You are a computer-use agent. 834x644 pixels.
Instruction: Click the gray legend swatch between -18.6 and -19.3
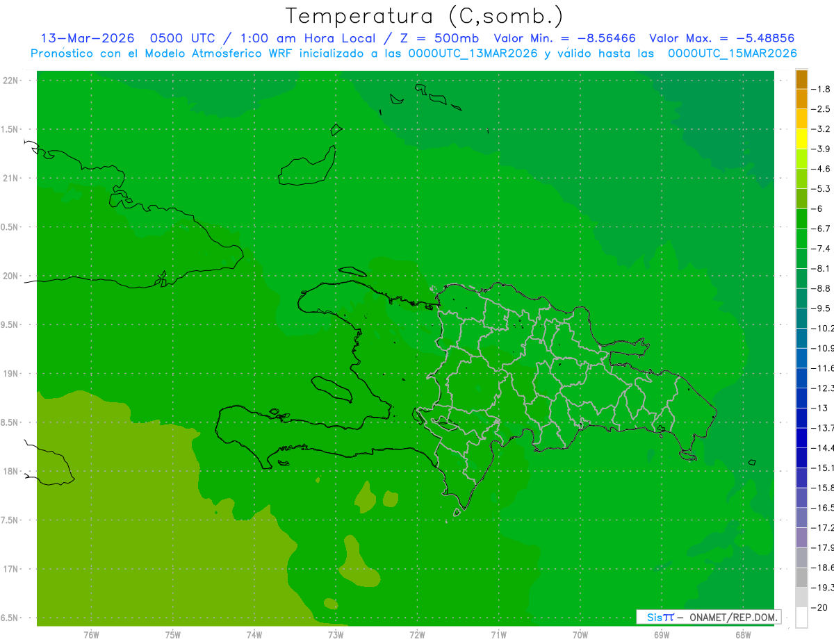click(x=801, y=577)
